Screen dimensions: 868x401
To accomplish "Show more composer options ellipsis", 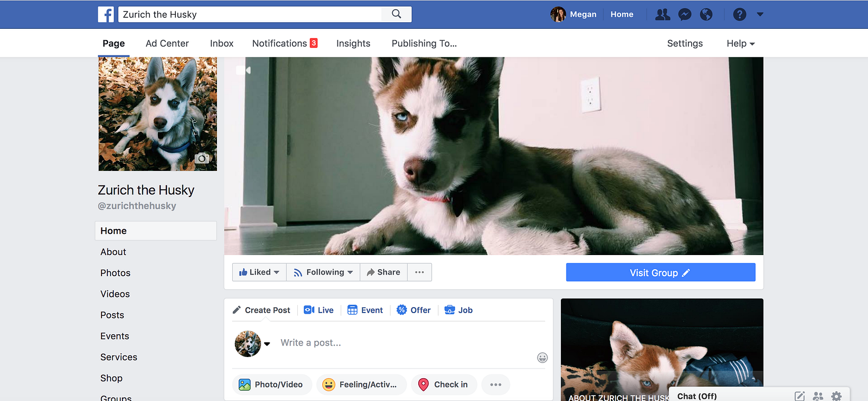I will click(496, 385).
